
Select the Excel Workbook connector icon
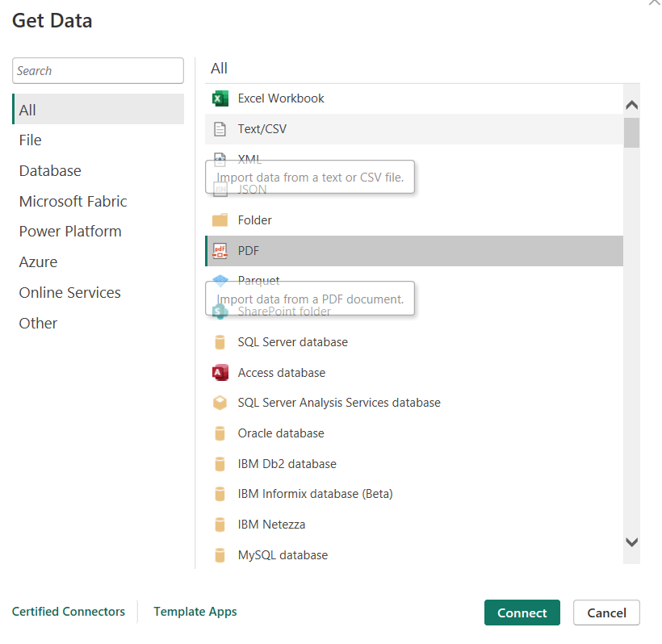pyautogui.click(x=220, y=98)
